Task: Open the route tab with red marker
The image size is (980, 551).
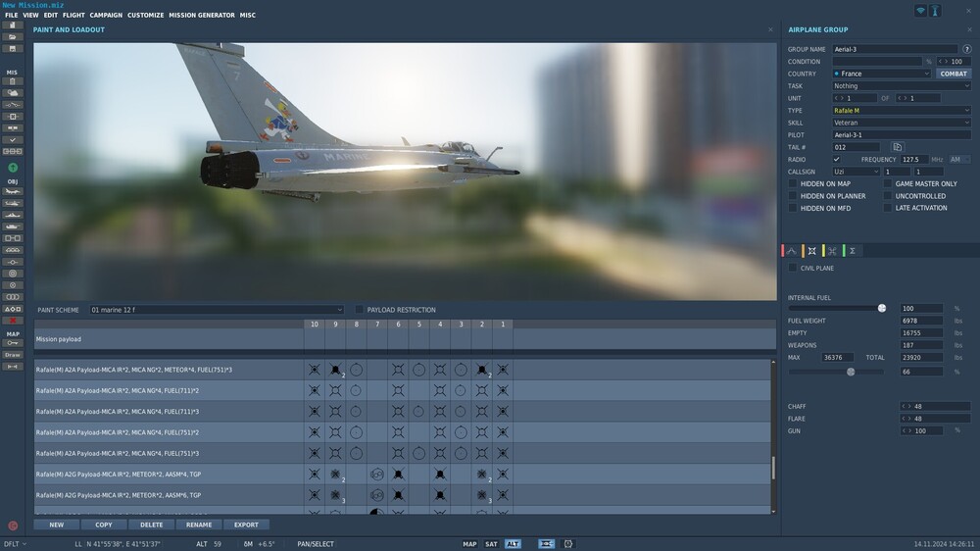Action: 791,251
